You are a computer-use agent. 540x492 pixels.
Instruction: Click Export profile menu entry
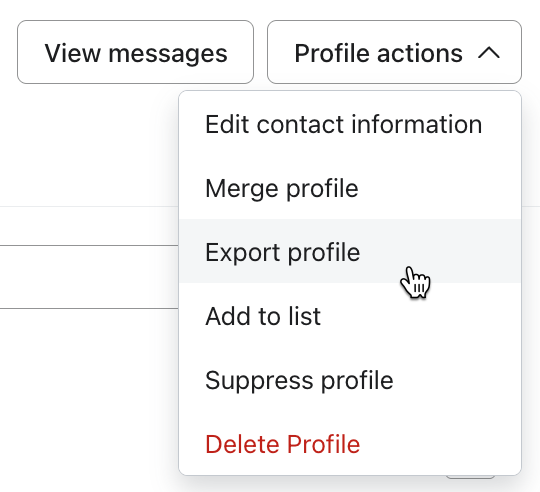coord(350,252)
